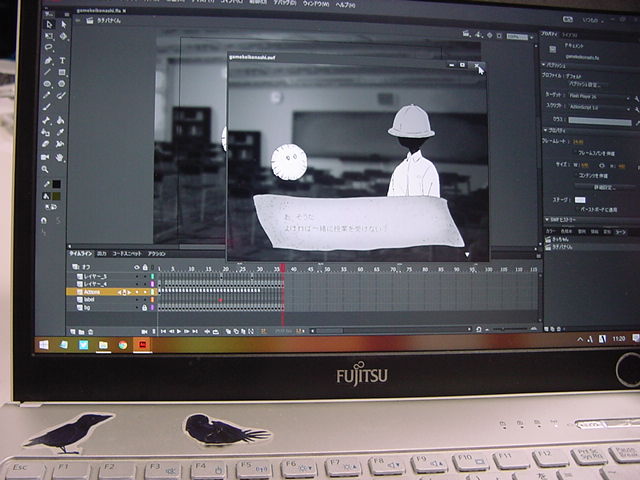Click the Publish Settings button
This screenshot has height=480, width=640.
coord(587,85)
